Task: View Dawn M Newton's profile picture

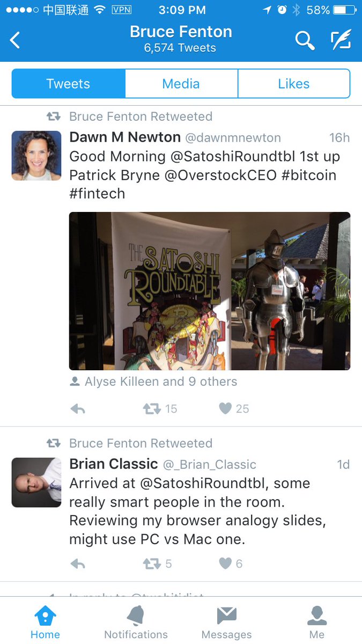Action: click(x=36, y=156)
